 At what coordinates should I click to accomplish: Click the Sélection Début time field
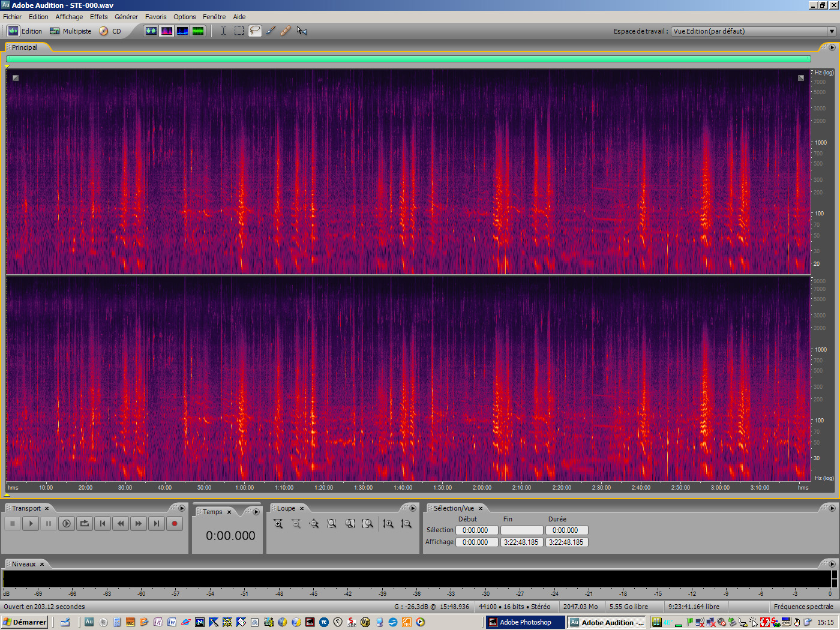pyautogui.click(x=477, y=530)
